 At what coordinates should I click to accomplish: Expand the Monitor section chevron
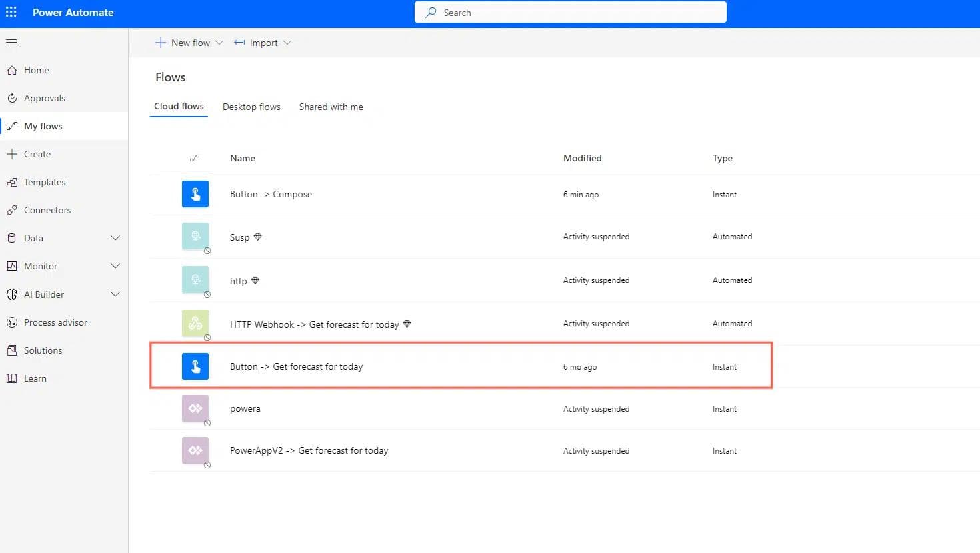coord(115,266)
